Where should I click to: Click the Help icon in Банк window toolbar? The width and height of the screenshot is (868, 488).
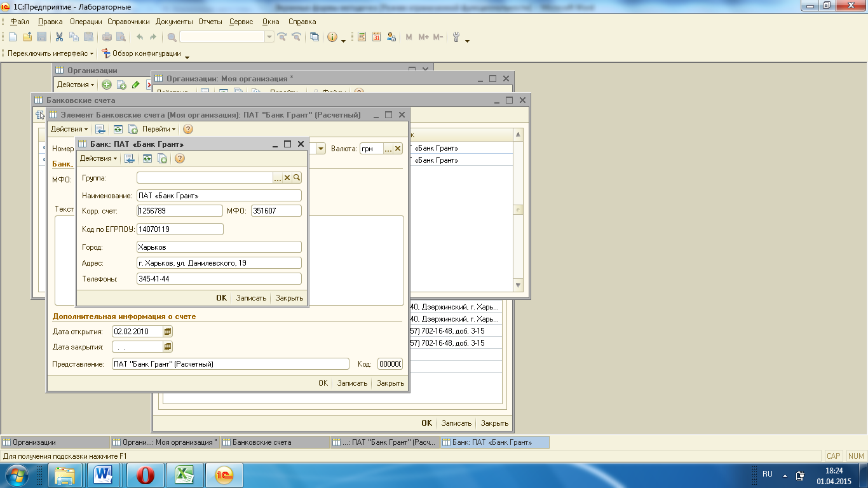click(180, 158)
